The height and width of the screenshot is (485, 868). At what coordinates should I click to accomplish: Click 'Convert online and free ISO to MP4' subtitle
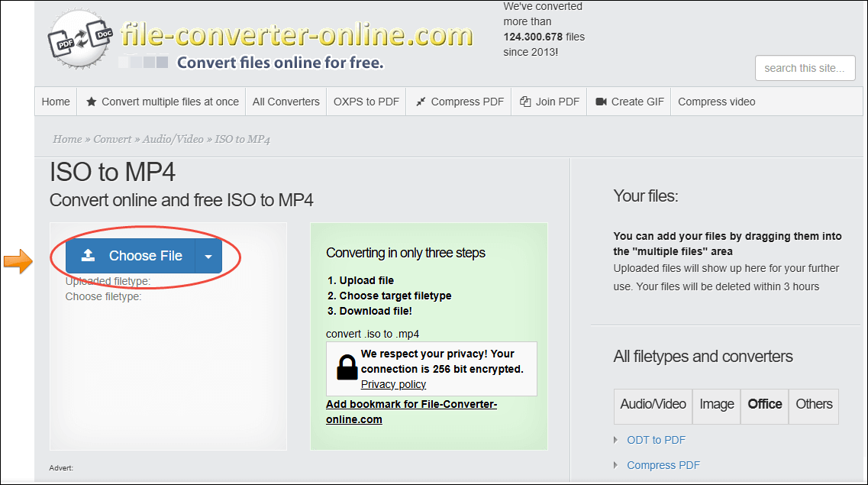[x=182, y=200]
